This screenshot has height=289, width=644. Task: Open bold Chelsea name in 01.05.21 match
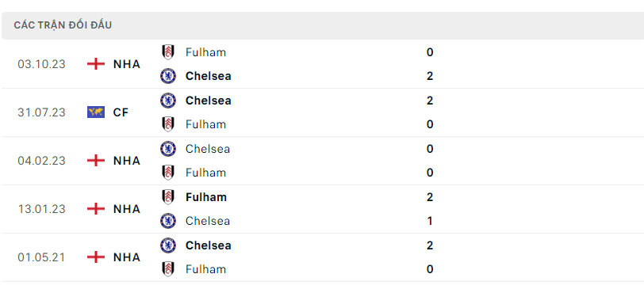click(209, 245)
